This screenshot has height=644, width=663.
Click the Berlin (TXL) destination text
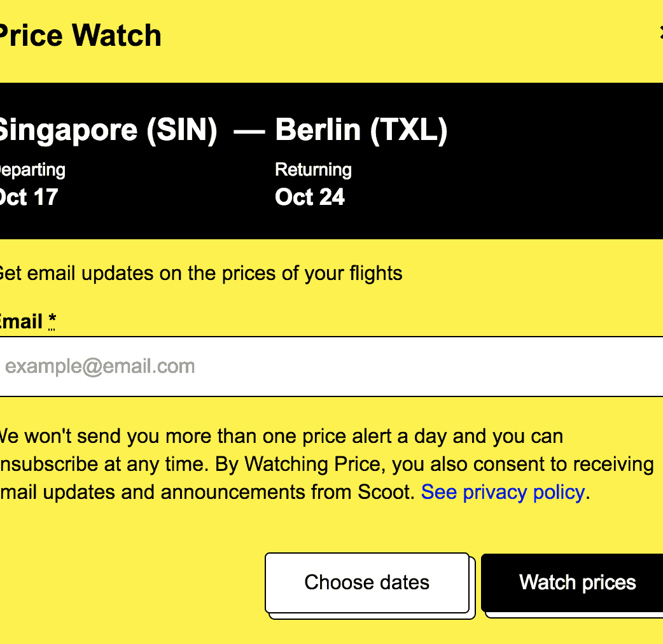361,130
